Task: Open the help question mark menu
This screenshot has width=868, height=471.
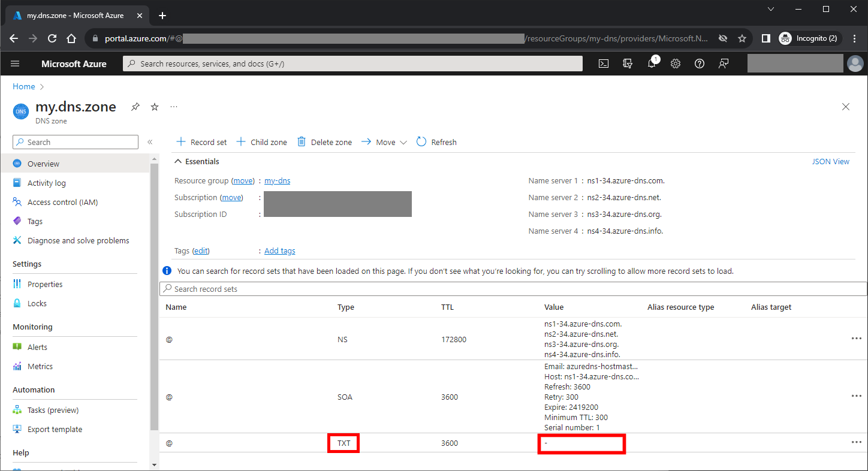Action: [699, 63]
